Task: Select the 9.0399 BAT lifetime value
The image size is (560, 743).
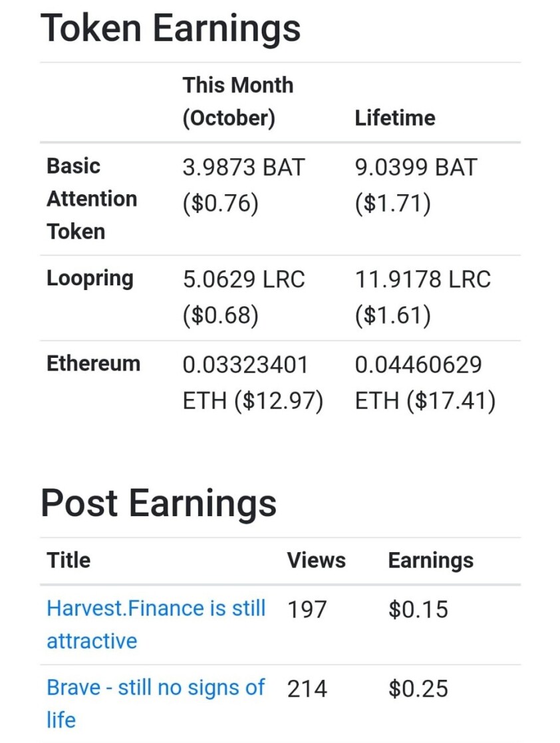Action: [x=416, y=186]
